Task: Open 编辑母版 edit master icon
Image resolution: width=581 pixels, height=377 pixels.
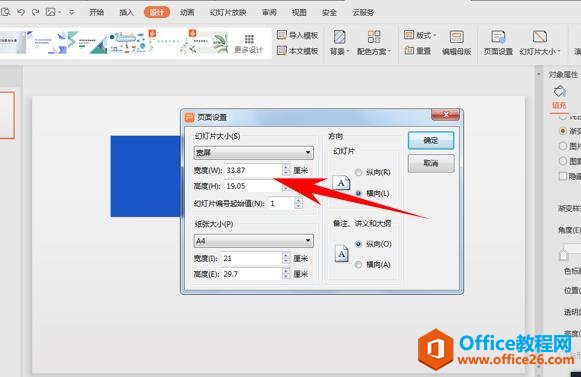Action: 456,37
